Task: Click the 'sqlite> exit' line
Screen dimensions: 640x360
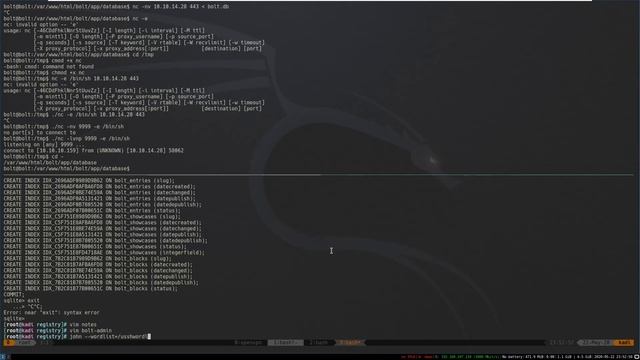Action: pyautogui.click(x=22, y=300)
